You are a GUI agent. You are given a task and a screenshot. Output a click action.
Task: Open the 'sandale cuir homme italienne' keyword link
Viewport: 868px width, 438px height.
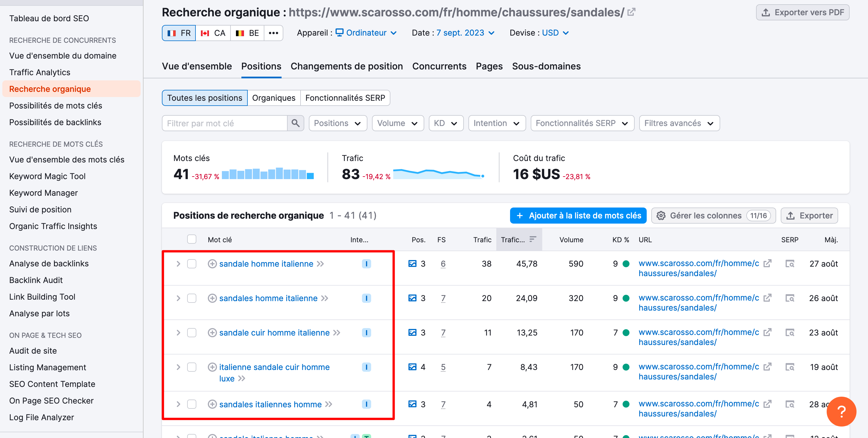point(274,333)
